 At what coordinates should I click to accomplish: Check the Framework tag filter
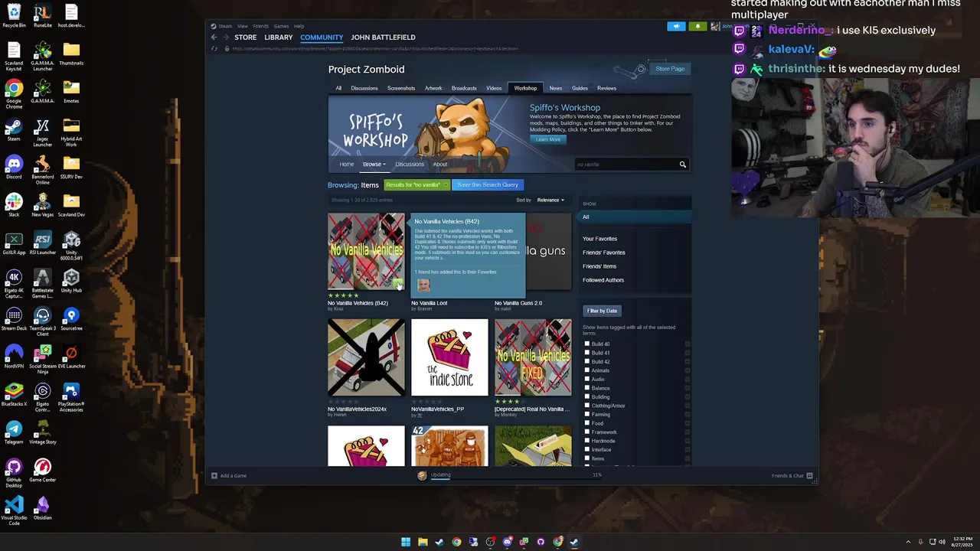[587, 432]
